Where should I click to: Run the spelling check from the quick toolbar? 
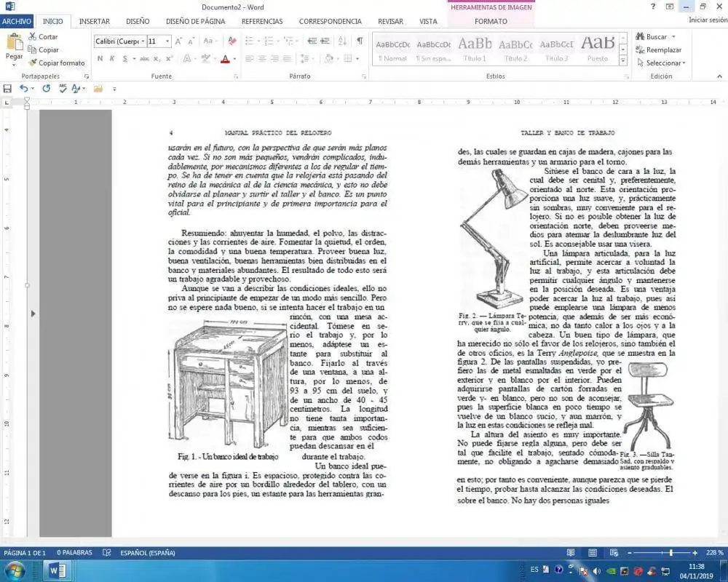tap(63, 89)
